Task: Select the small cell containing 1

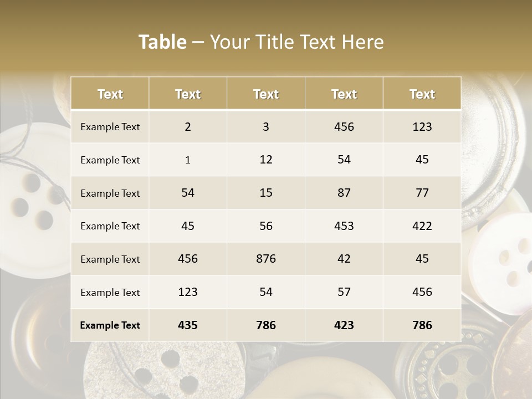Action: pos(188,160)
